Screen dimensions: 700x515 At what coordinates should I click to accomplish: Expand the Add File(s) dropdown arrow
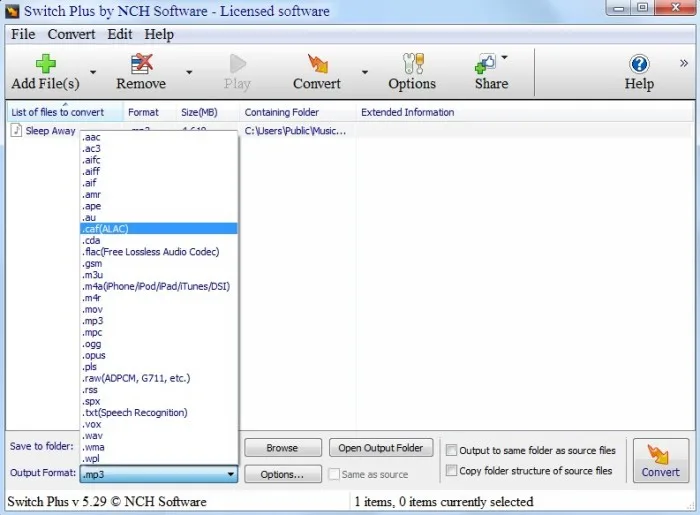[93, 72]
